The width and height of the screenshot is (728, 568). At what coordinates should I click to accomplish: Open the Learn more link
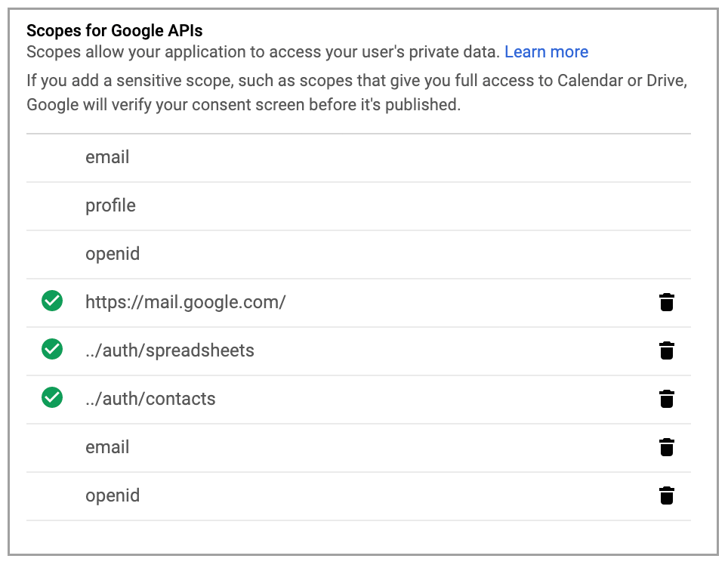tap(546, 52)
